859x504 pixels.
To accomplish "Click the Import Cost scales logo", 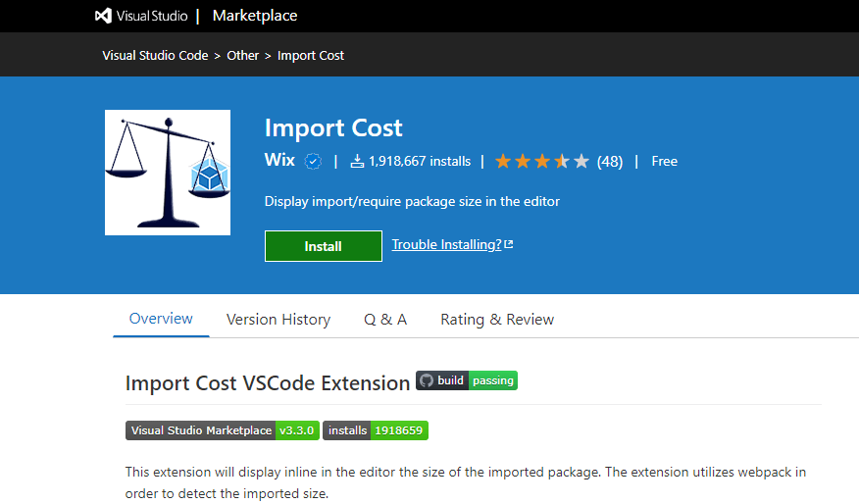I will pyautogui.click(x=168, y=173).
